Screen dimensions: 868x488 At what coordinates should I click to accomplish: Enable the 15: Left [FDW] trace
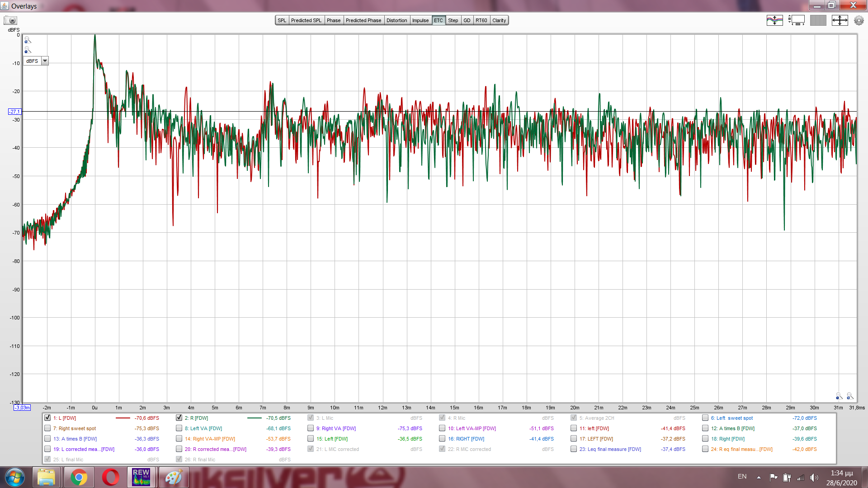pos(311,439)
